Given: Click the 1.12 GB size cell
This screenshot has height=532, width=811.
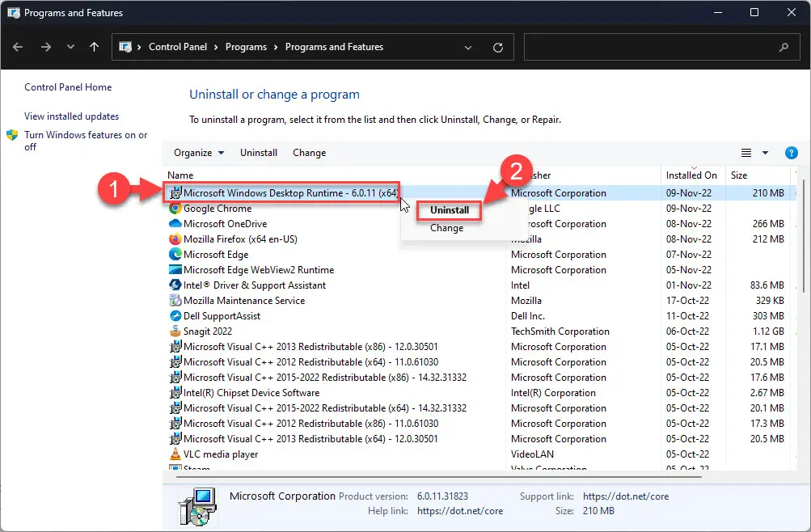Looking at the screenshot, I should (768, 331).
